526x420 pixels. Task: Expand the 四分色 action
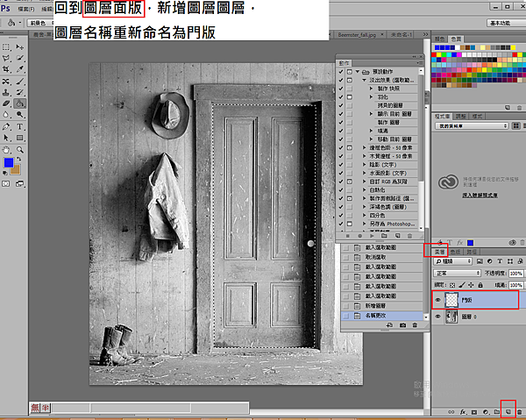coord(365,216)
